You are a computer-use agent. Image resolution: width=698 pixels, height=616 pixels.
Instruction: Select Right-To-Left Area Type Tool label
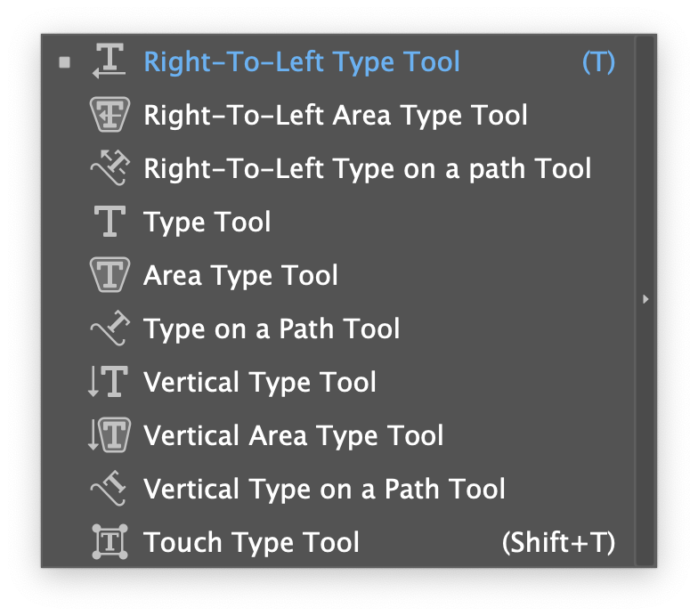(335, 115)
